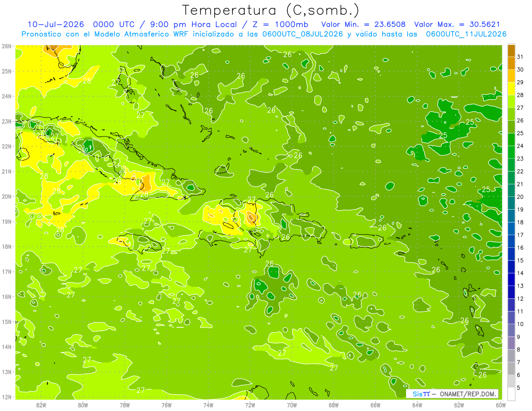Pick the color swatch between 15 and 16
This screenshot has height=411, width=532.
click(x=511, y=254)
